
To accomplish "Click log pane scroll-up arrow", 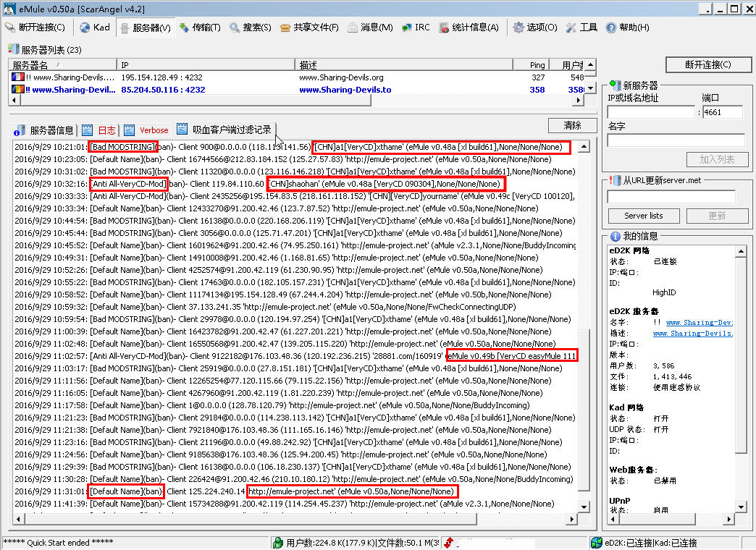I will tap(584, 146).
